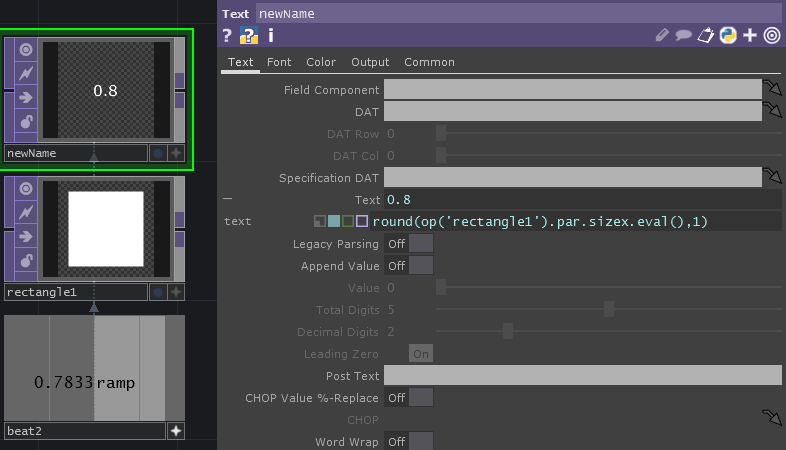Click the plus button on rectangle1 node
786x450 pixels.
(x=176, y=292)
